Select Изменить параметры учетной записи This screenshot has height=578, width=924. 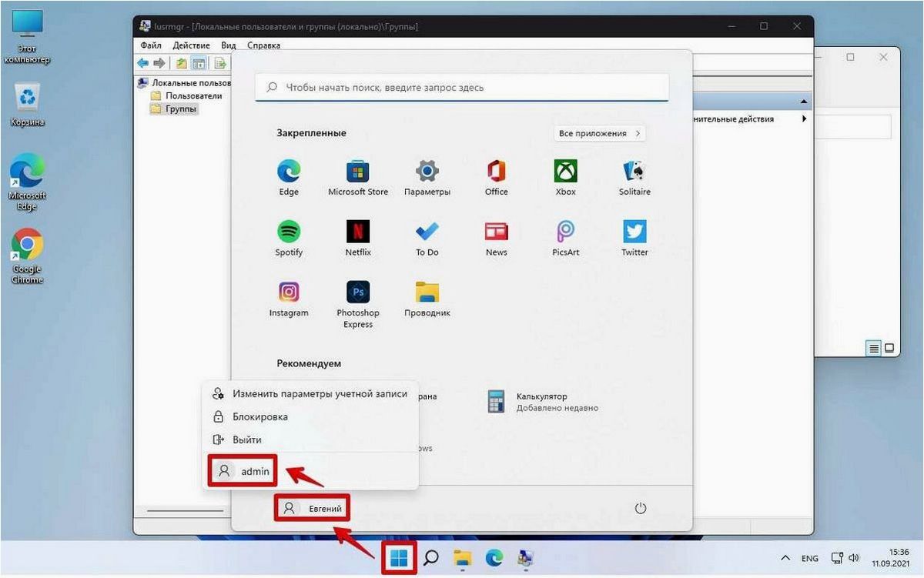(x=310, y=393)
